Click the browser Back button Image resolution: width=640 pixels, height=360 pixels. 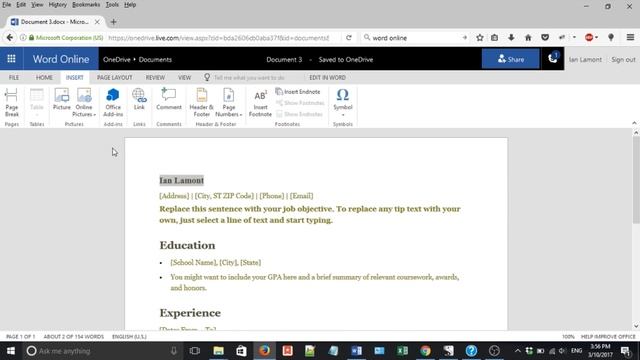(x=10, y=38)
